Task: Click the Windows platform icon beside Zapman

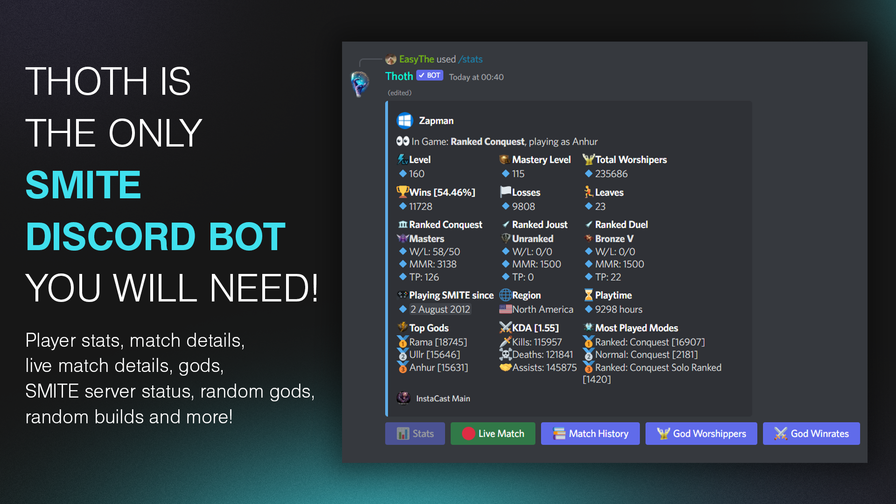Action: pyautogui.click(x=405, y=121)
